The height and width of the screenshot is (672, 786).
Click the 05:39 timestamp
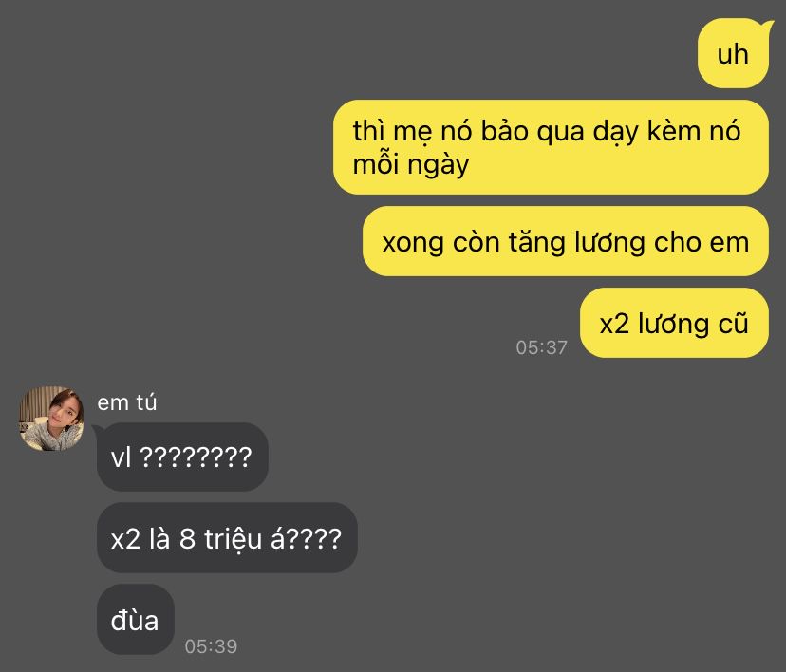click(211, 646)
